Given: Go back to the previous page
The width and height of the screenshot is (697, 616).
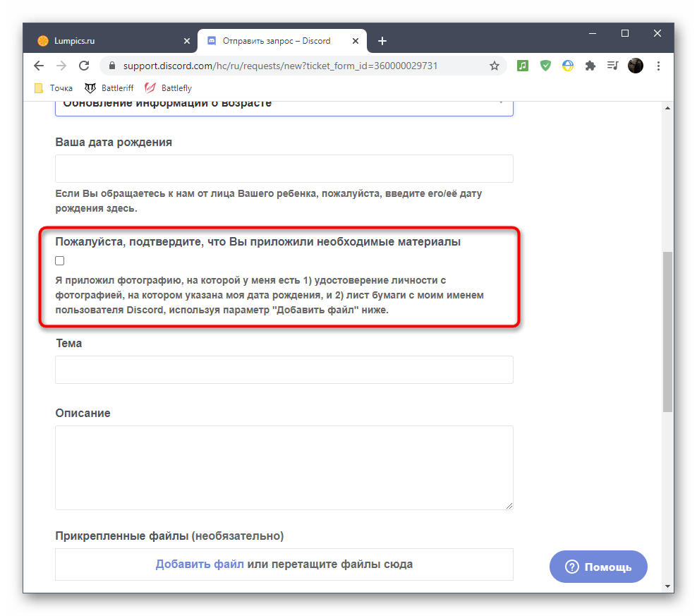Looking at the screenshot, I should (39, 66).
